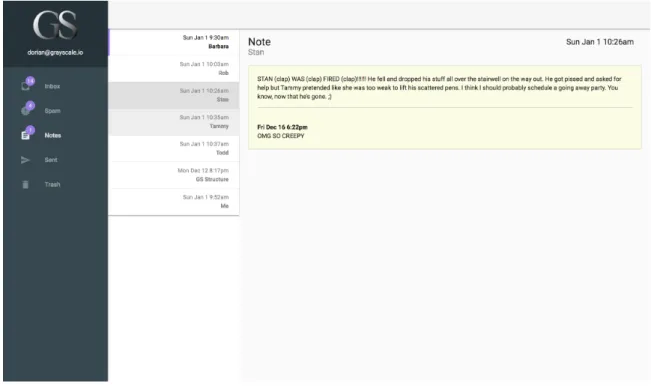This screenshot has width=651, height=386.
Task: Click the Inbox envelope icon
Action: coord(26,86)
